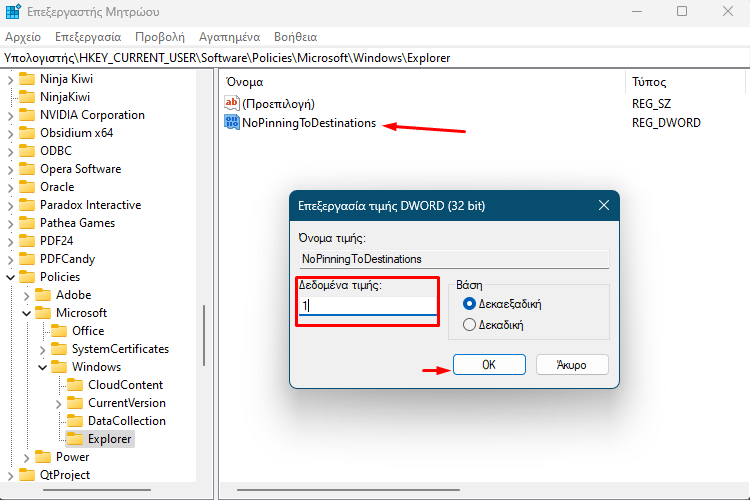
Task: Expand the Adobe tree node
Action: pyautogui.click(x=27, y=296)
